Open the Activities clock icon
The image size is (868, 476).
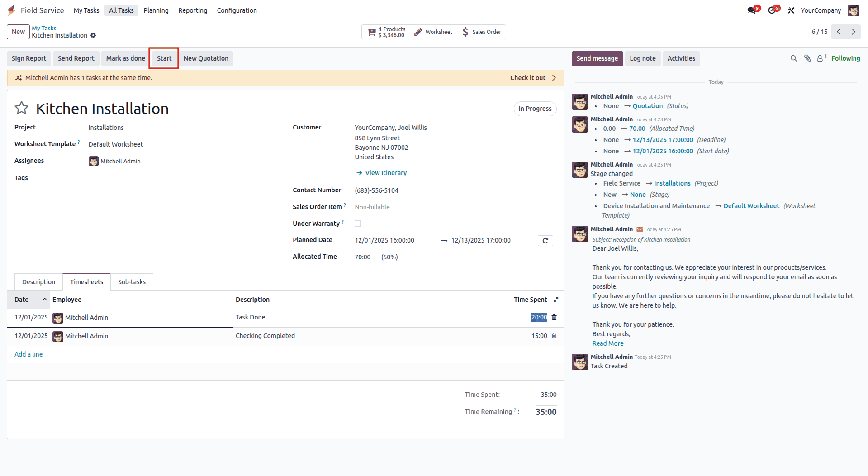(x=773, y=10)
